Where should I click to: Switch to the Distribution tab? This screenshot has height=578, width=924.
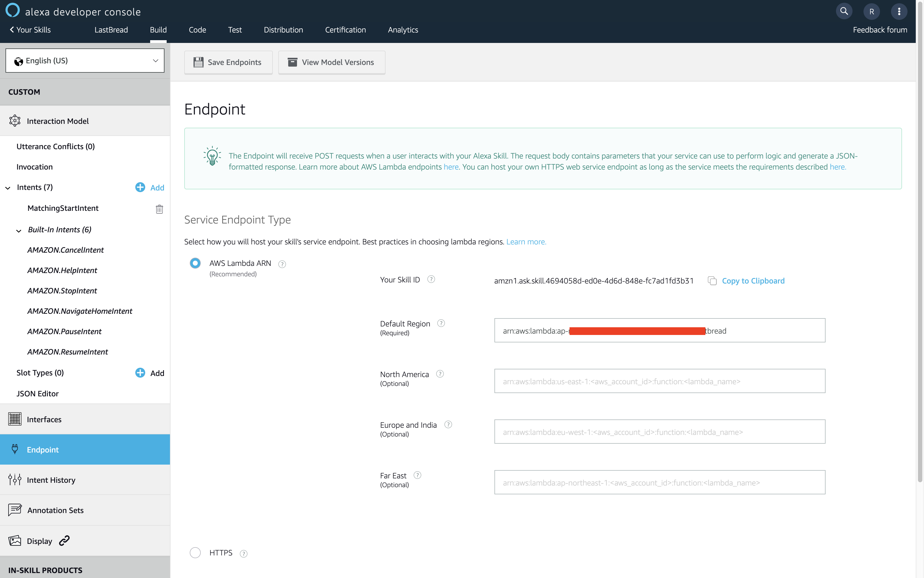(283, 30)
